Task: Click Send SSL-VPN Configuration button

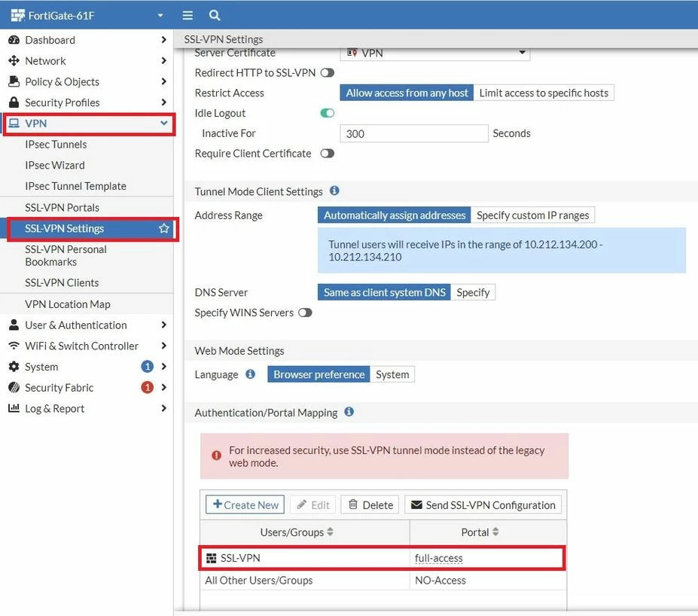Action: 483,505
